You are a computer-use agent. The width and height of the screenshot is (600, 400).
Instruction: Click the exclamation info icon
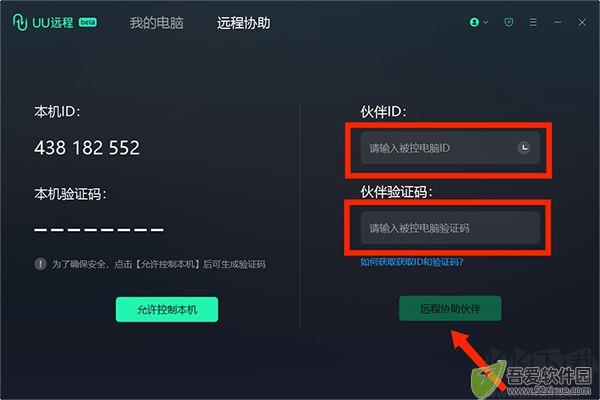pyautogui.click(x=41, y=264)
